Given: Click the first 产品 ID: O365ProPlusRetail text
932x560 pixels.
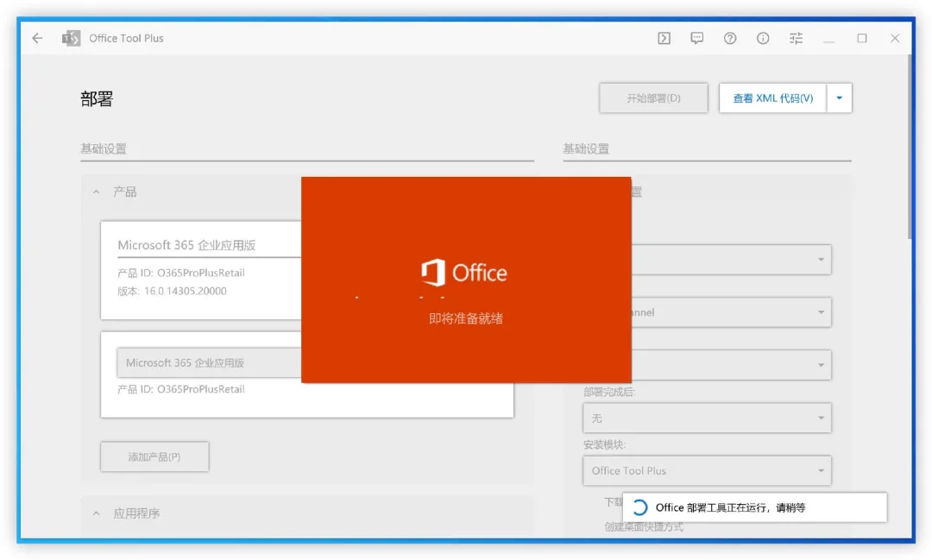Looking at the screenshot, I should [180, 273].
